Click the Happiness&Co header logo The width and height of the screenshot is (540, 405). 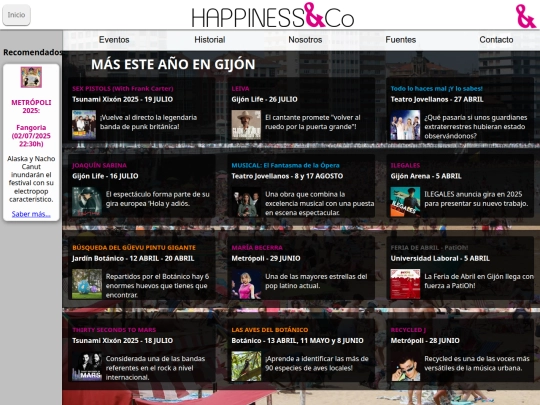273,15
